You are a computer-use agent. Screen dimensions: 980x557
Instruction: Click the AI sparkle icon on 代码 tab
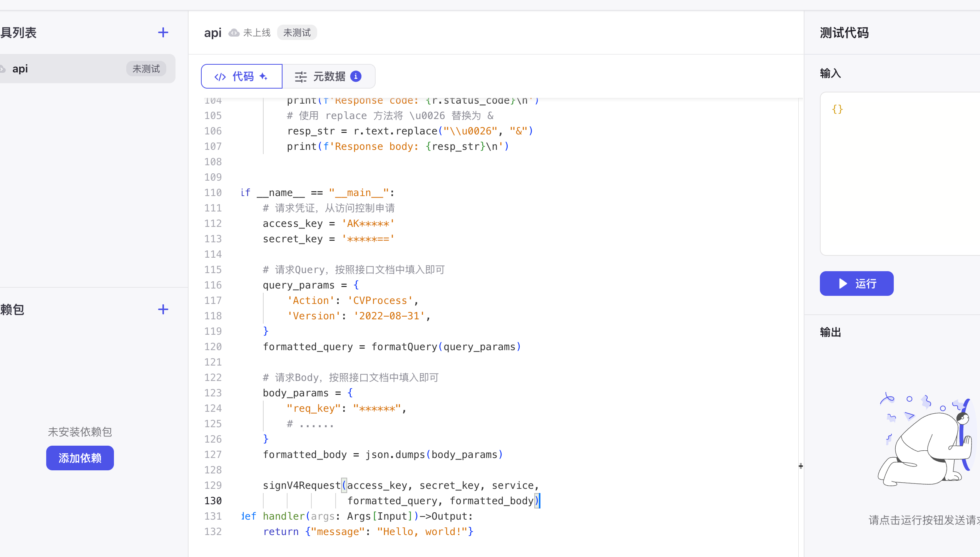click(264, 76)
